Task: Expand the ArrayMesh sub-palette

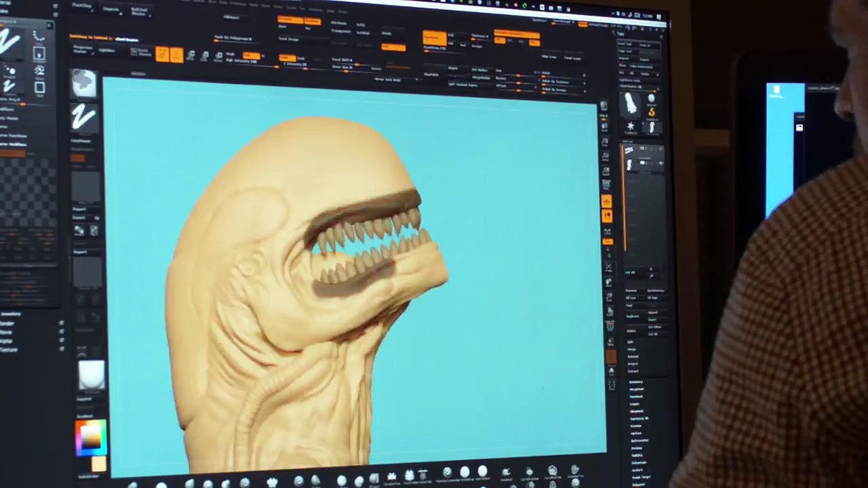Action: pyautogui.click(x=636, y=390)
